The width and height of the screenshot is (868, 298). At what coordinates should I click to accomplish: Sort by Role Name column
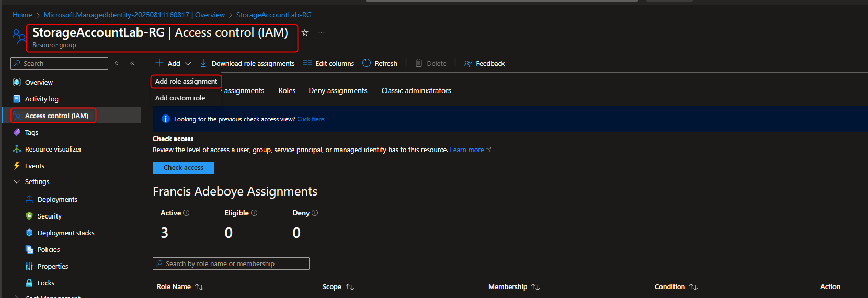click(x=180, y=286)
